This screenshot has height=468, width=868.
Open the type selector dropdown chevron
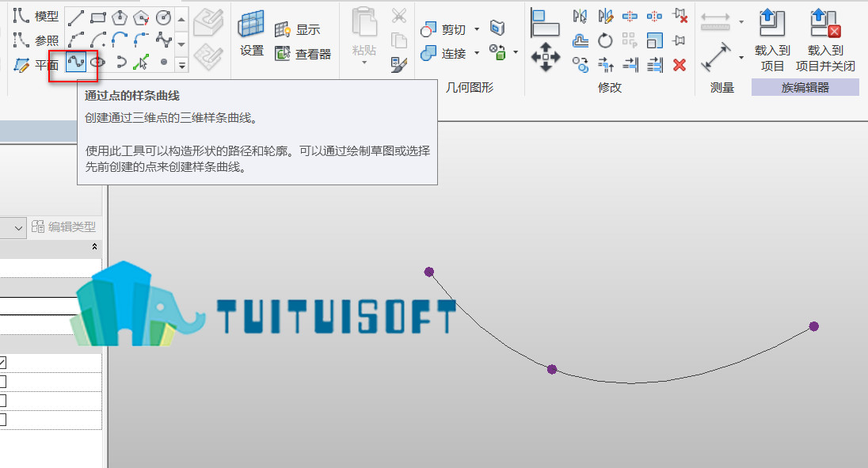[x=18, y=228]
